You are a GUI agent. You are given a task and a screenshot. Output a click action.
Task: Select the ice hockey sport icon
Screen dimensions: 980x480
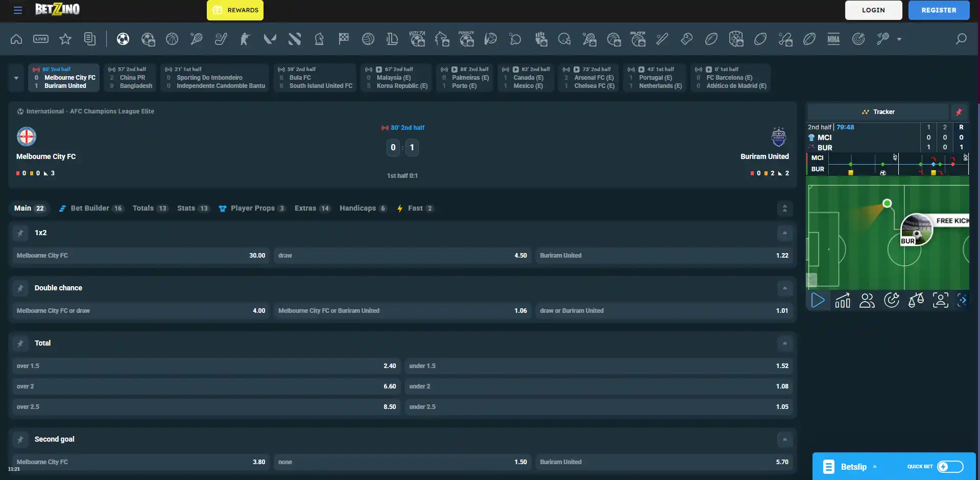coord(221,39)
